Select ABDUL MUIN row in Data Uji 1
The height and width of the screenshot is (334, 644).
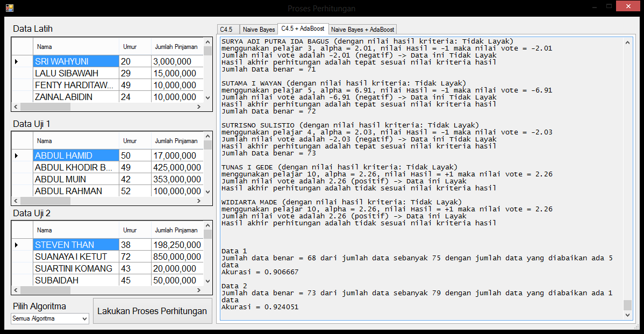tap(75, 180)
